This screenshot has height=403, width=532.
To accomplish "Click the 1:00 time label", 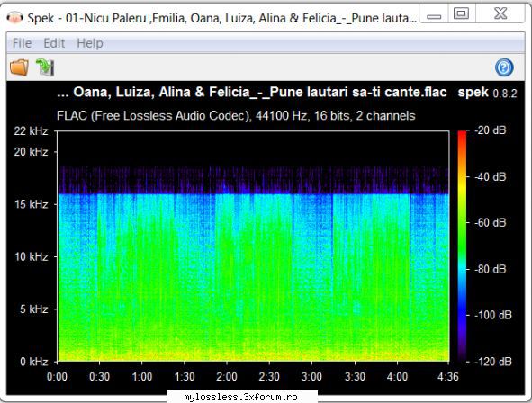I will click(142, 377).
